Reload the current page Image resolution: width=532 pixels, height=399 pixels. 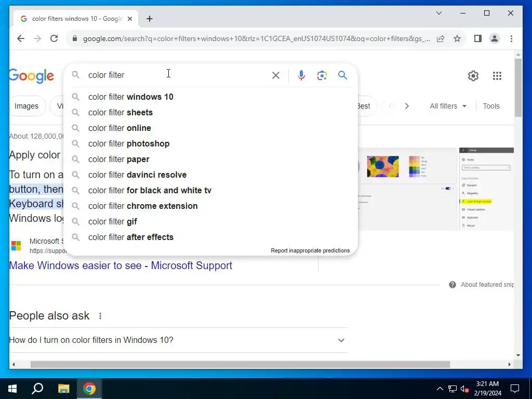54,38
